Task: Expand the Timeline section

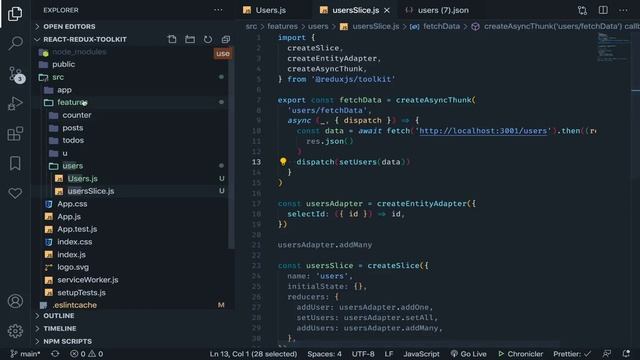Action: point(60,328)
